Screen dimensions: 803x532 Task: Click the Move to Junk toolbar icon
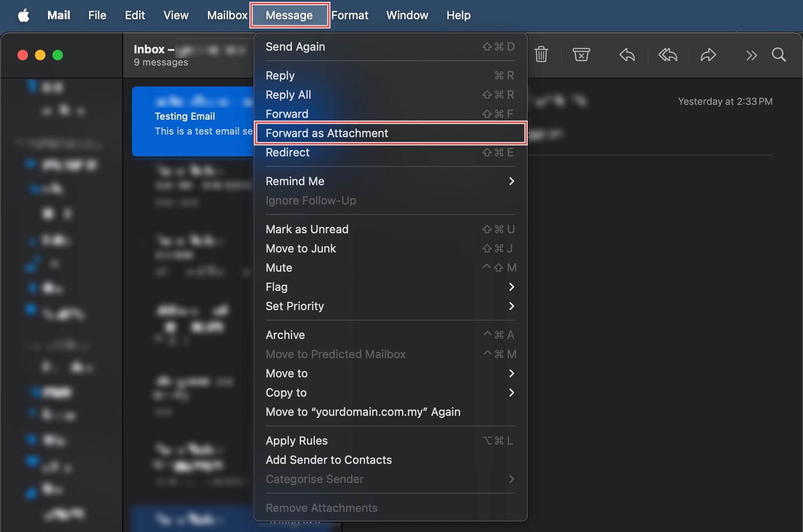(x=581, y=55)
